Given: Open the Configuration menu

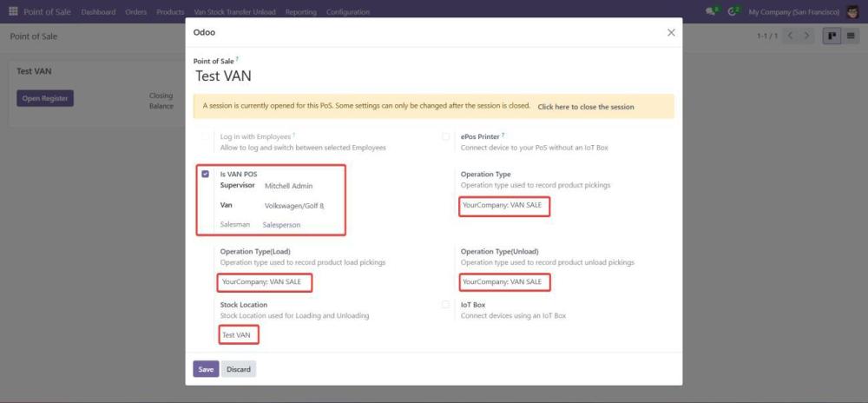Looking at the screenshot, I should [347, 12].
